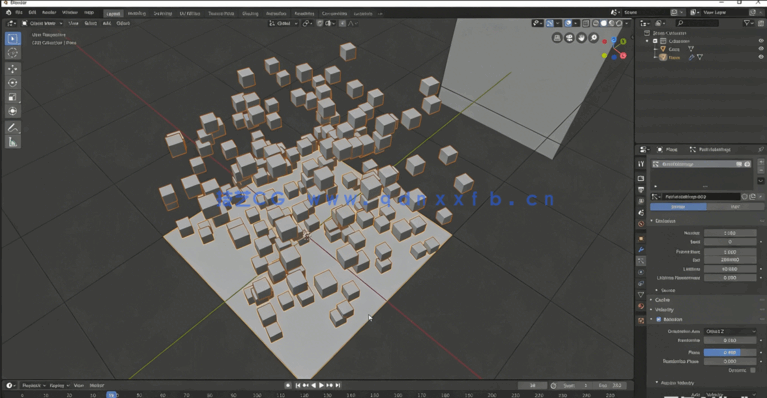
Task: Switch to material preview shading
Action: tap(611, 23)
